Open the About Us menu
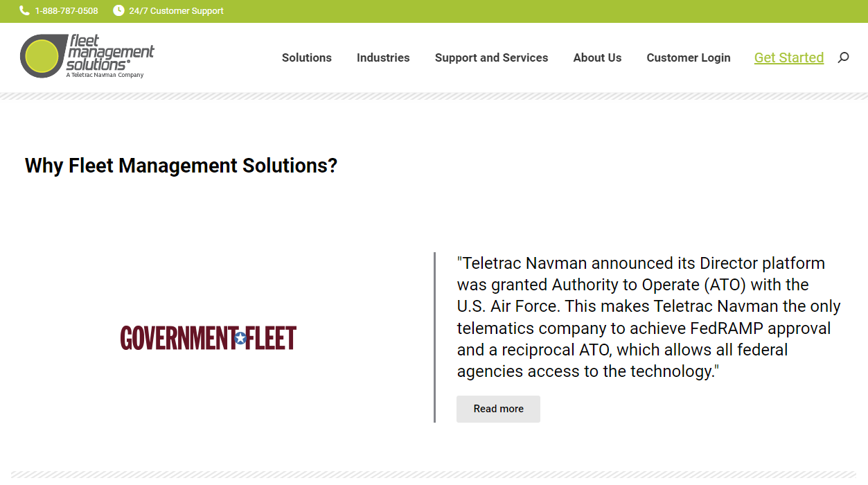The image size is (868, 485). click(597, 58)
